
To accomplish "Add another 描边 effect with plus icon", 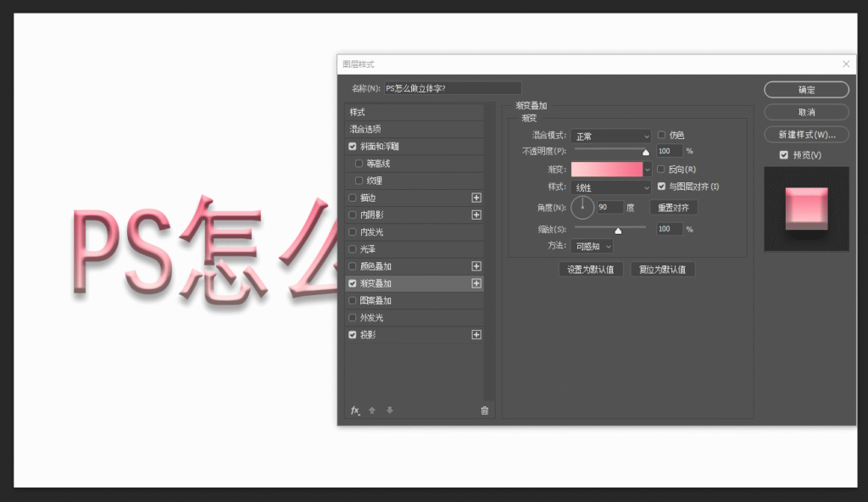I will (x=476, y=198).
